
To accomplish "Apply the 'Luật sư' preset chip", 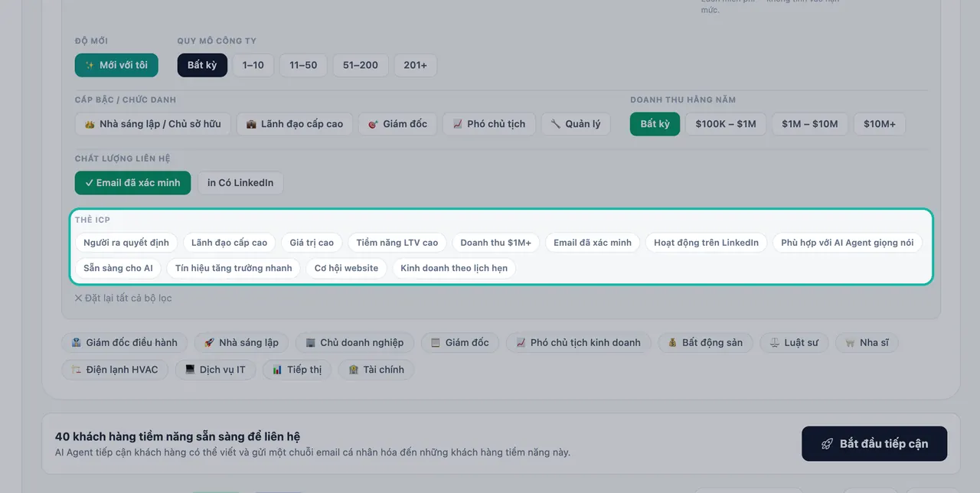I will [x=794, y=342].
